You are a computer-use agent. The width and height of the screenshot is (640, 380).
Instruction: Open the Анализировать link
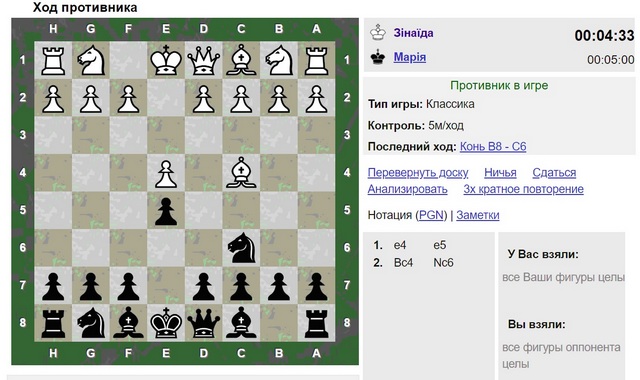tap(407, 189)
